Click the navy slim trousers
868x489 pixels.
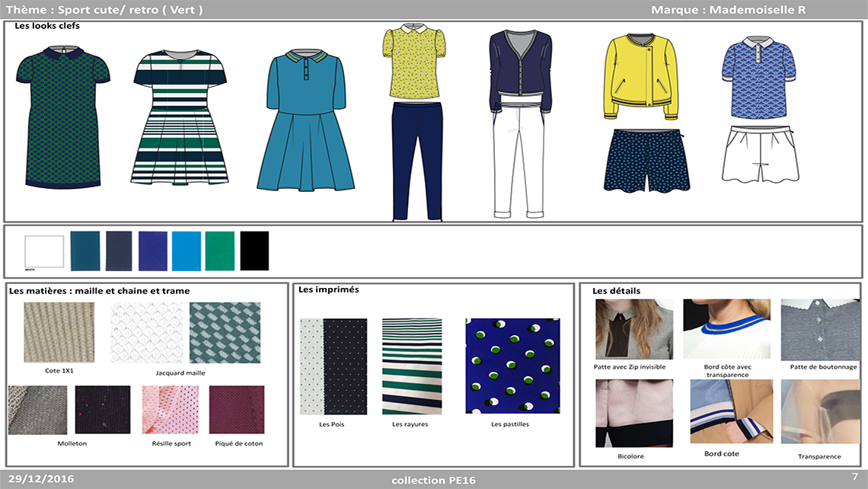417,161
